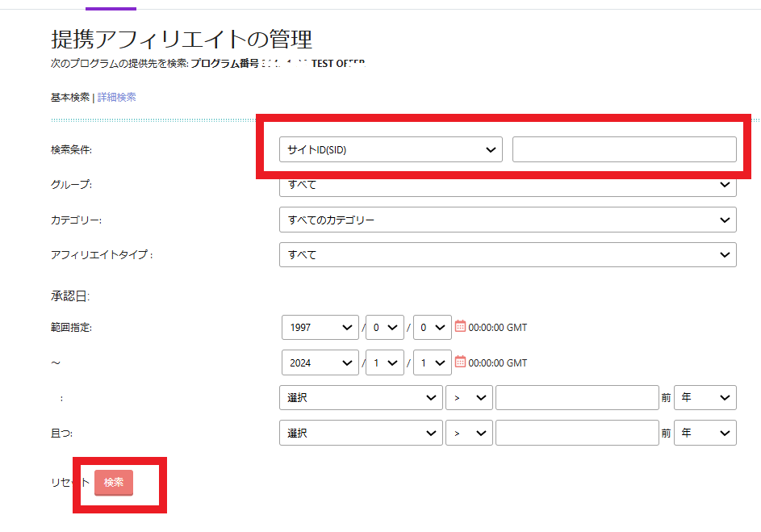Open the 選択 dropdown in the 且つ row
Image resolution: width=761 pixels, height=532 pixels.
point(360,434)
